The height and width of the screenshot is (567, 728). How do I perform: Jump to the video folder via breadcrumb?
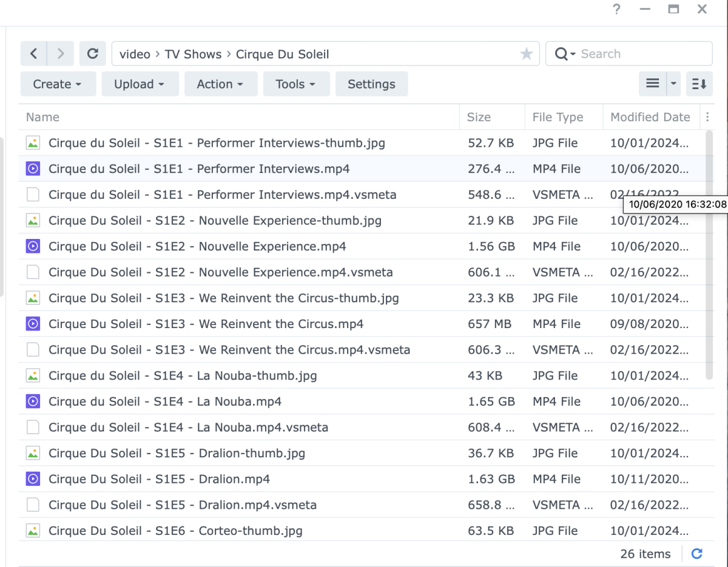(135, 54)
